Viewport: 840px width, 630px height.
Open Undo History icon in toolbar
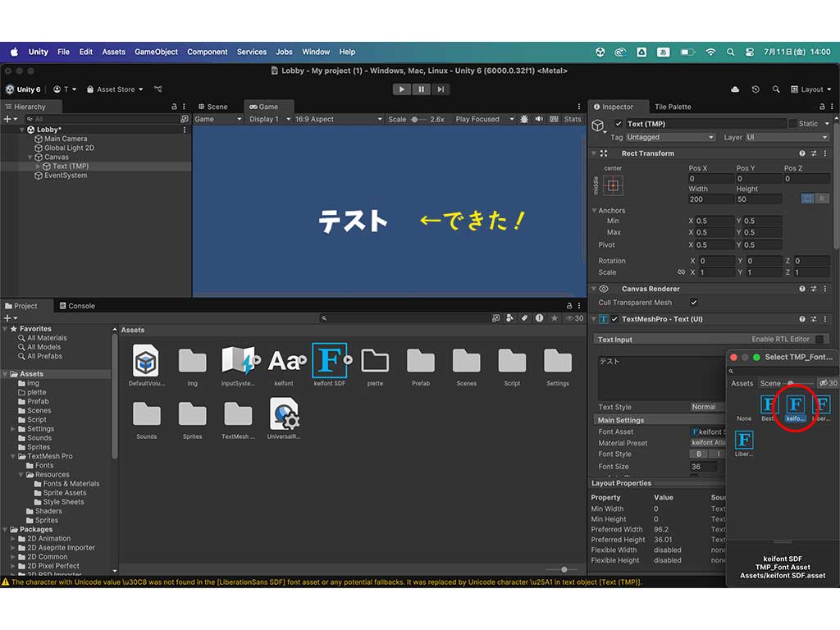click(x=755, y=89)
